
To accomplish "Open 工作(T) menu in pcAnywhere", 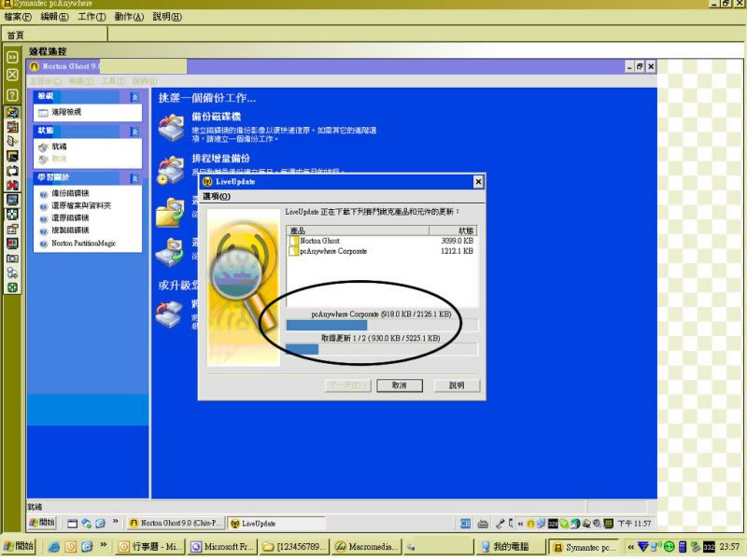I will (x=92, y=17).
